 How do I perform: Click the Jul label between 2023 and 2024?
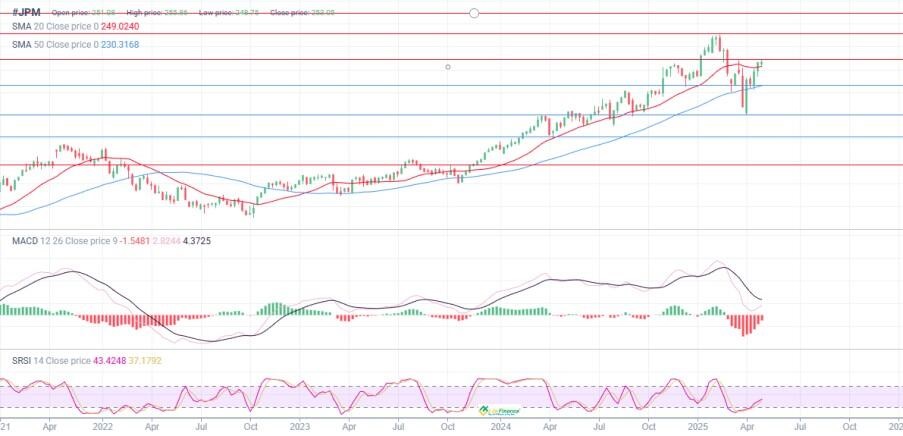[x=399, y=427]
